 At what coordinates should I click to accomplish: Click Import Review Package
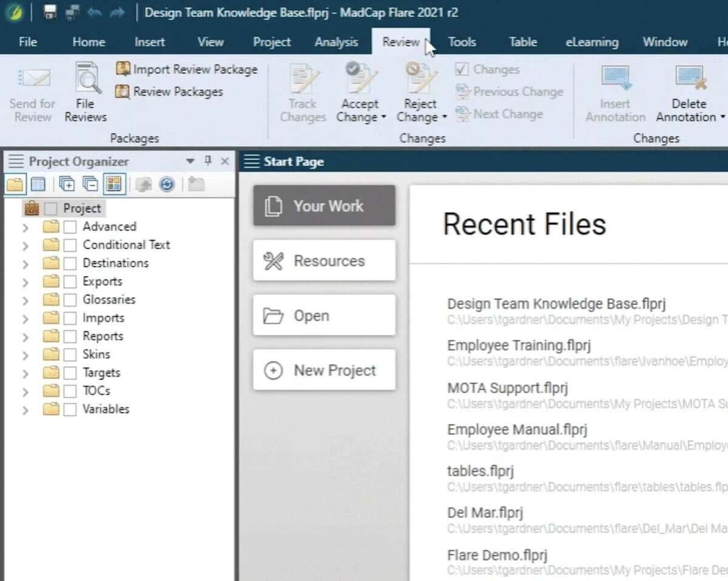tap(187, 69)
